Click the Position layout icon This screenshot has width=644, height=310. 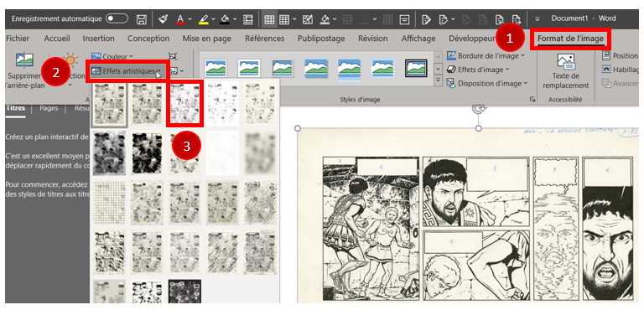pyautogui.click(x=606, y=56)
